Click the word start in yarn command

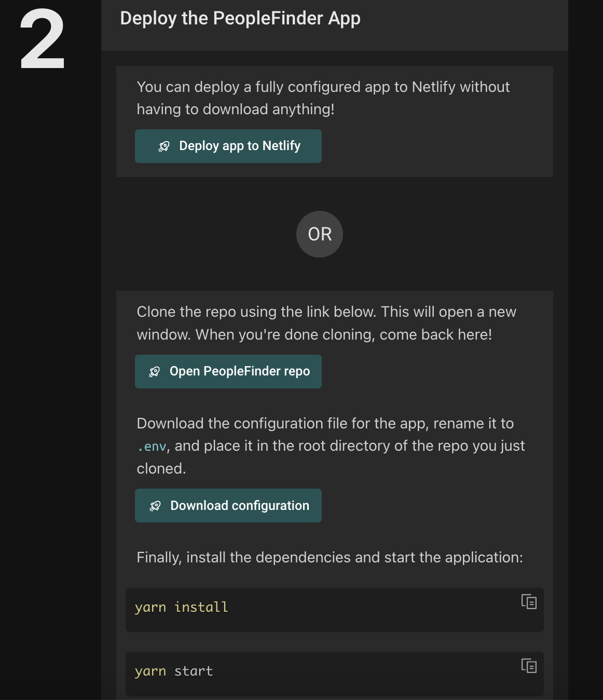pos(194,671)
